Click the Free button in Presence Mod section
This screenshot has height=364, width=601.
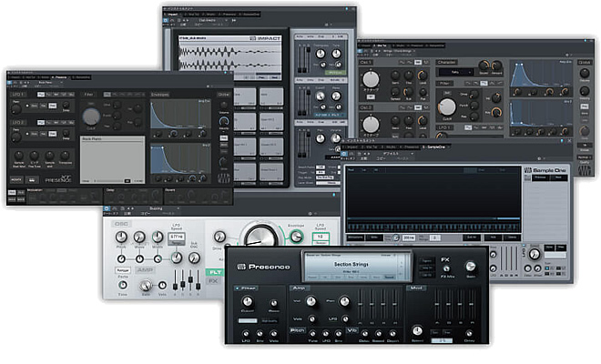tap(447, 332)
